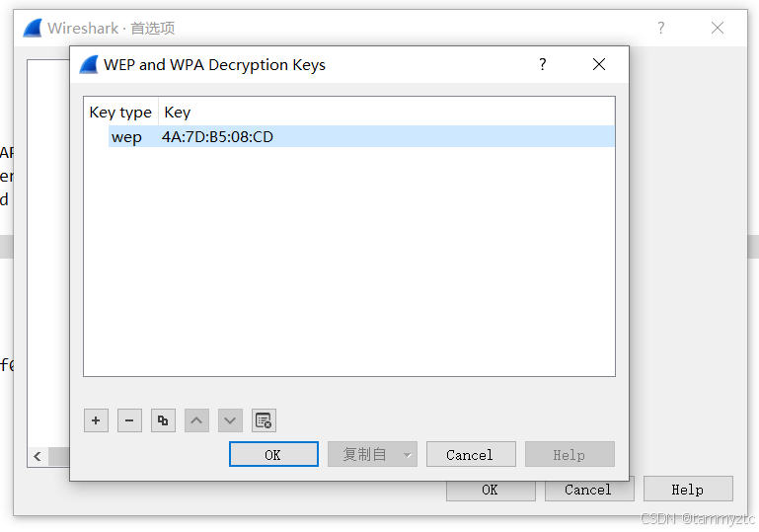This screenshot has width=759, height=532.
Task: Cancel the Decryption Keys dialog
Action: (x=471, y=454)
